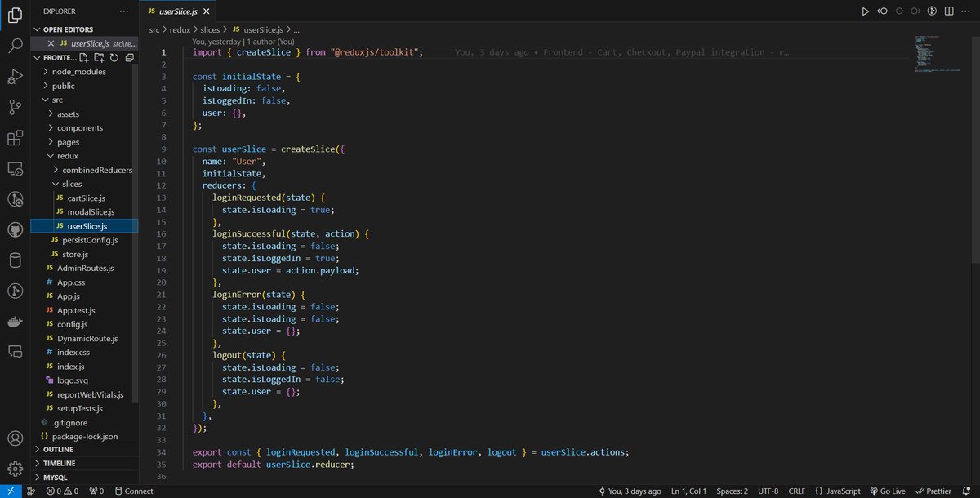Open the Explorer Views and More Actions ellipsis
Viewport: 980px width, 498px height.
coord(123,11)
